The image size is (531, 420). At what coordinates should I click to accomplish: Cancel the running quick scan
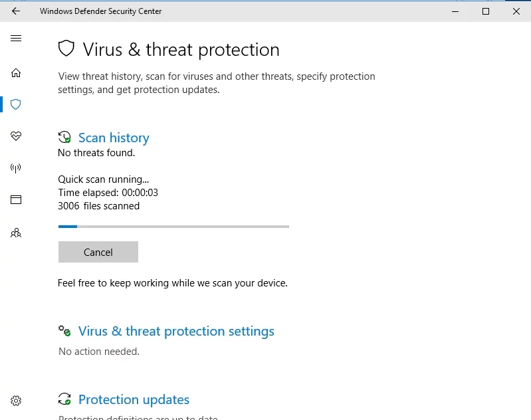click(x=98, y=252)
